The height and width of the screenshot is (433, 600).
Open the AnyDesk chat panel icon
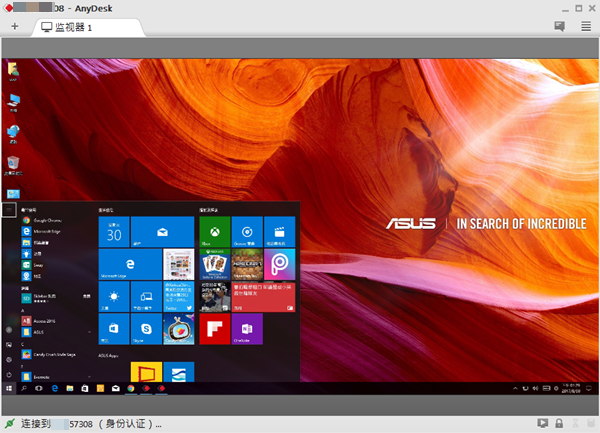pos(559,26)
